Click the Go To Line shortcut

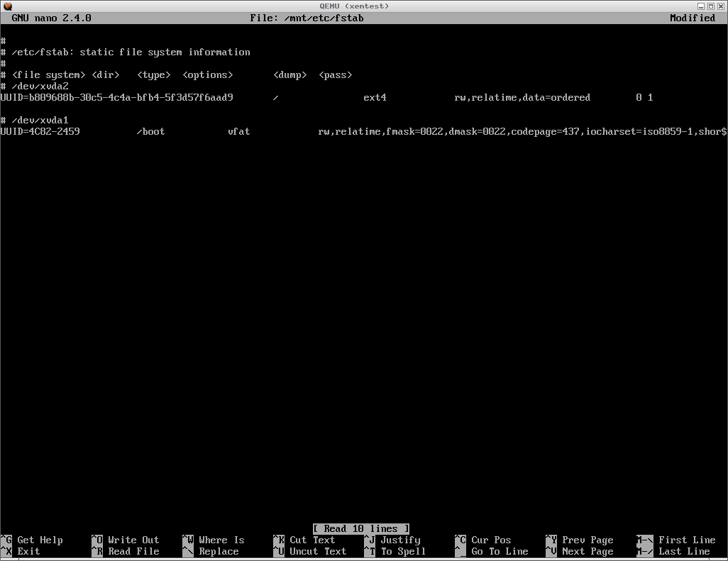click(500, 551)
